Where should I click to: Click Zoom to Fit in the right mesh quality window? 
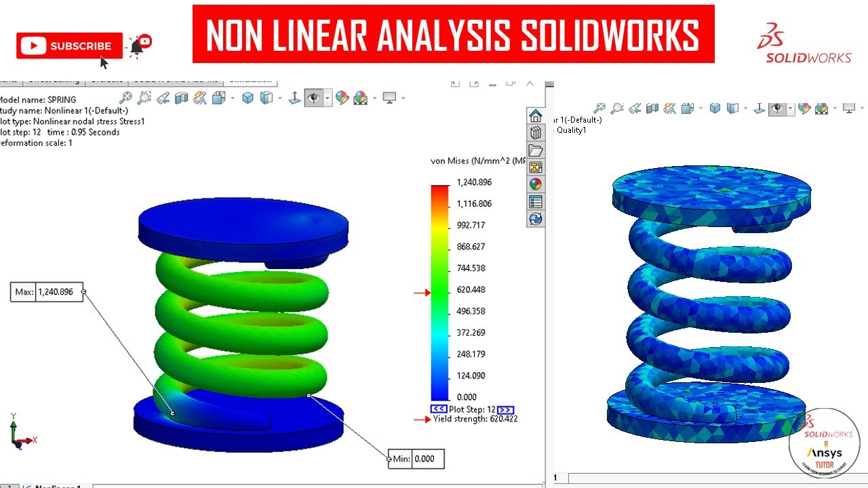[x=599, y=108]
